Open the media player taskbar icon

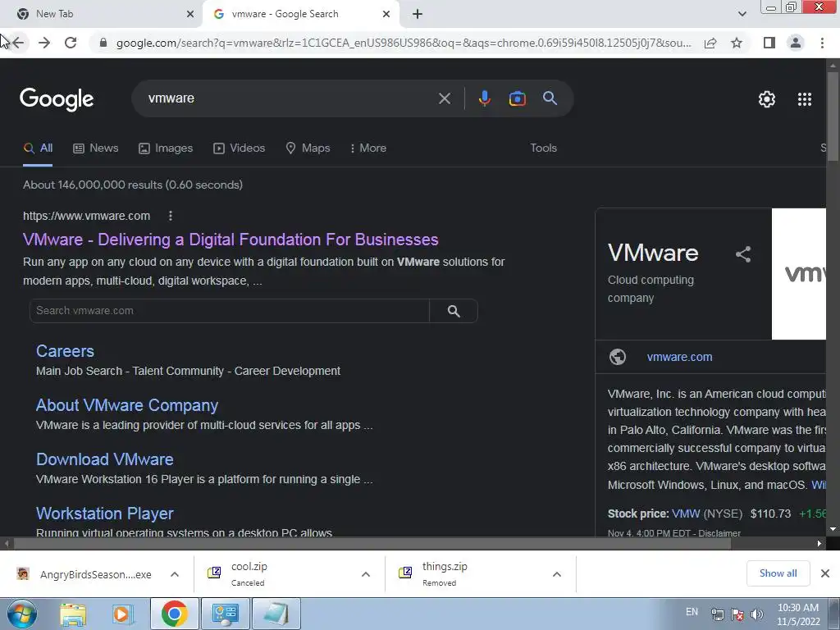pos(122,614)
